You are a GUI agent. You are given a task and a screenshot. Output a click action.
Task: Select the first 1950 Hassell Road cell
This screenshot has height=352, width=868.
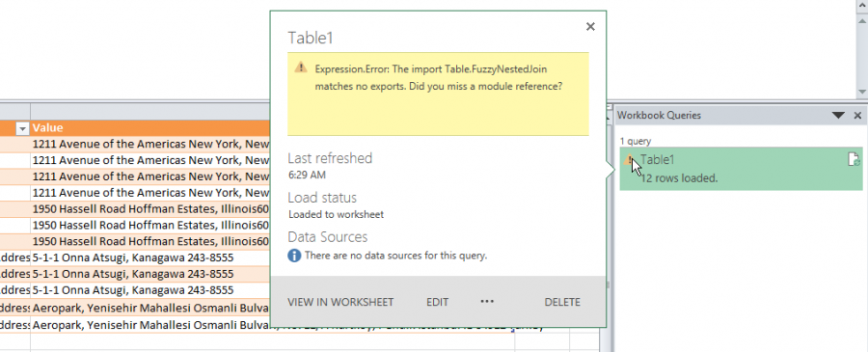coord(150,209)
